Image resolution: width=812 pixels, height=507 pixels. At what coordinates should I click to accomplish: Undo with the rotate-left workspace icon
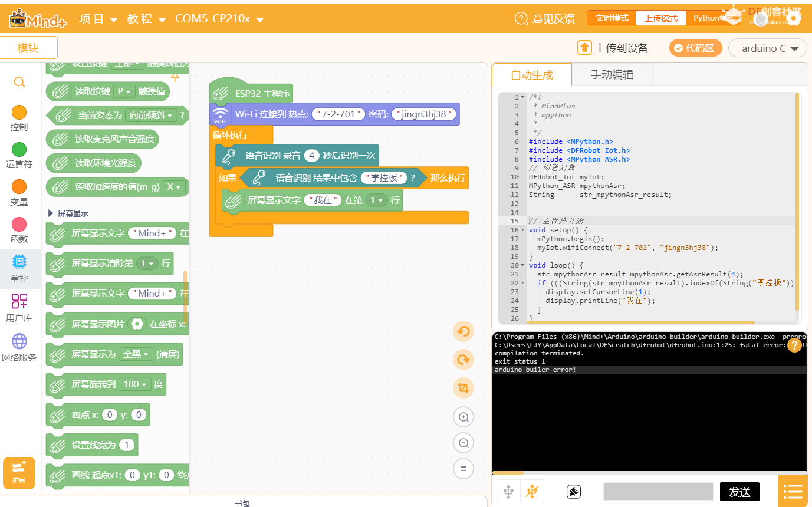[463, 331]
